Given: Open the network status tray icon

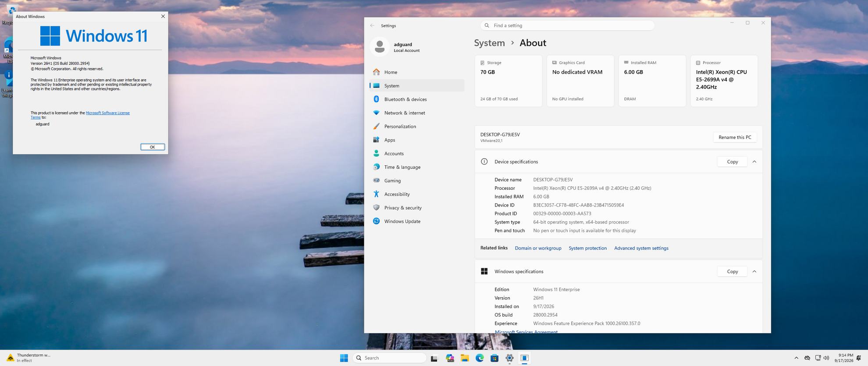Looking at the screenshot, I should click(818, 358).
